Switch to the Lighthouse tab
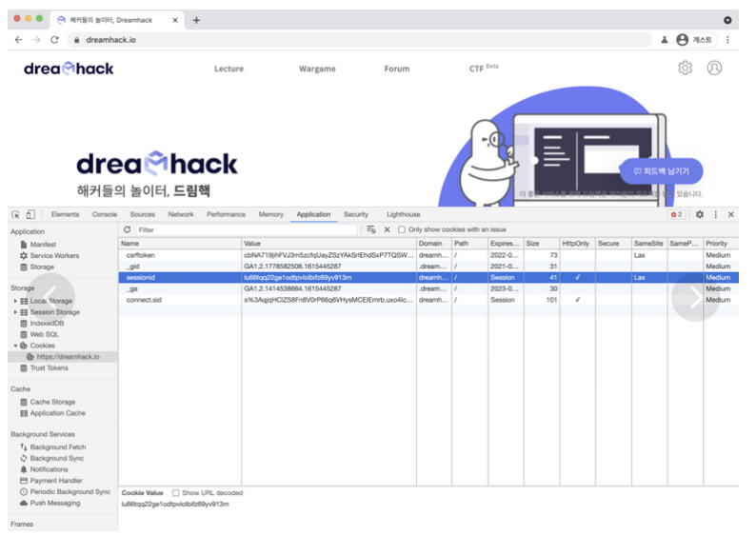The width and height of the screenshot is (756, 535). tap(404, 214)
